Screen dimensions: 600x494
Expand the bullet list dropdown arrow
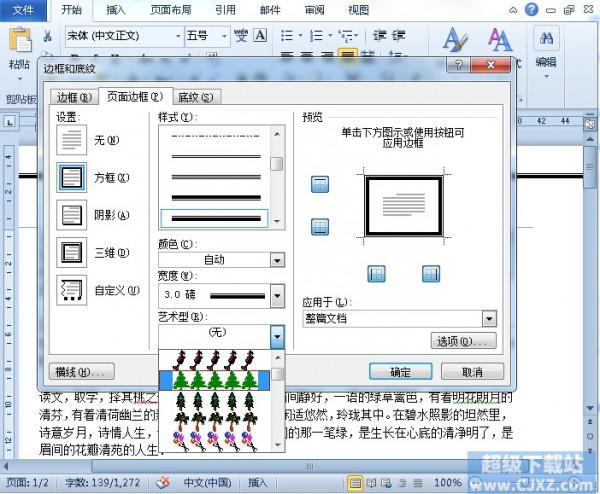300,36
